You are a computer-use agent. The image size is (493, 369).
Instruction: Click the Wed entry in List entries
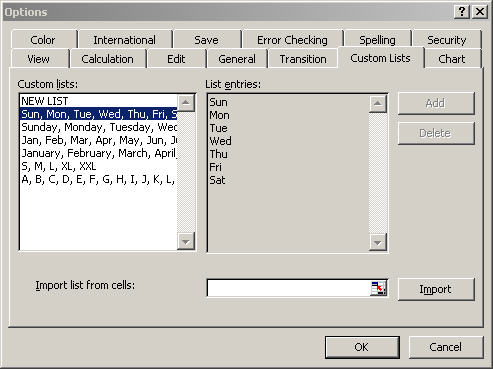[x=220, y=141]
